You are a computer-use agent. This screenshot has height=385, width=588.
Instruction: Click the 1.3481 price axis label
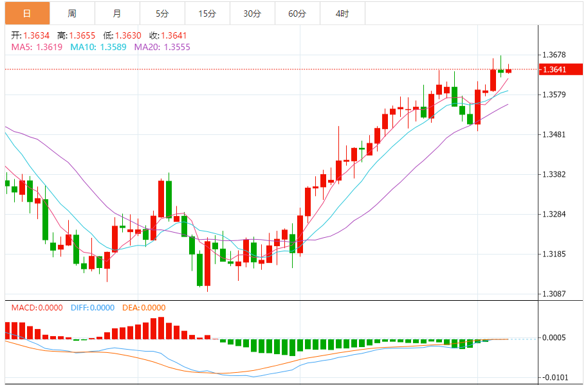pyautogui.click(x=554, y=134)
